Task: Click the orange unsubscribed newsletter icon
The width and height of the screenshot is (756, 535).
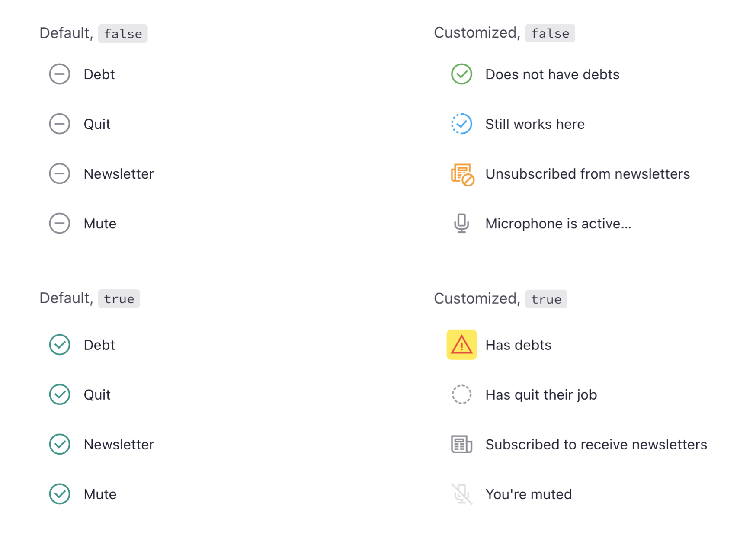Action: pos(462,174)
